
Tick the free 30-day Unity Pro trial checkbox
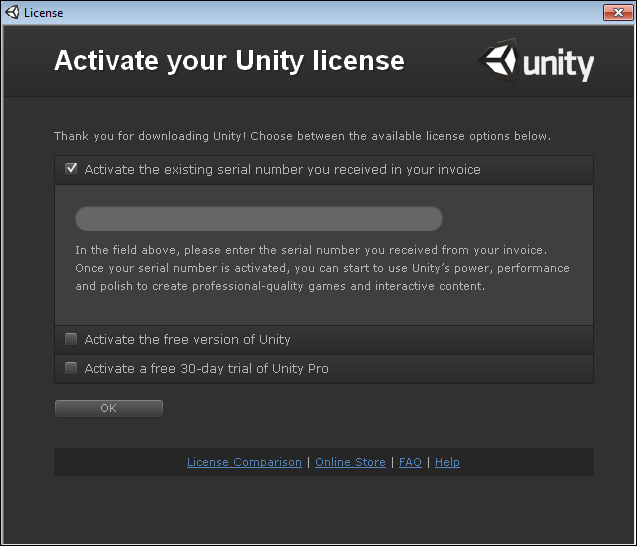pos(71,368)
